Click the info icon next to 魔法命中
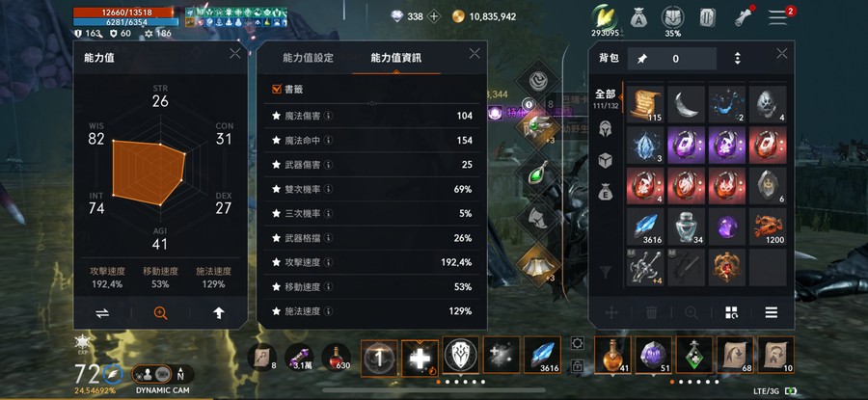The image size is (868, 400). pos(328,141)
